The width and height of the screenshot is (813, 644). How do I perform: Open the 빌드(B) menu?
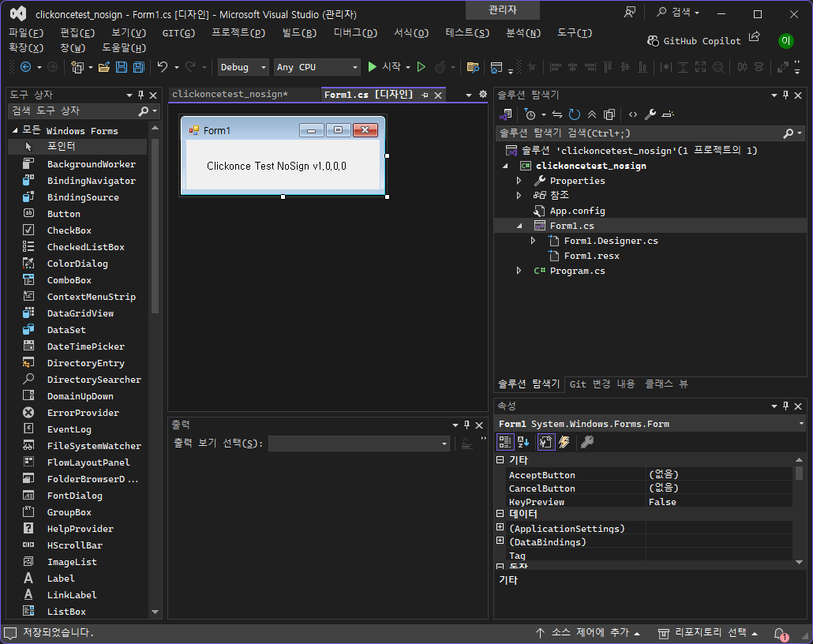(x=299, y=33)
